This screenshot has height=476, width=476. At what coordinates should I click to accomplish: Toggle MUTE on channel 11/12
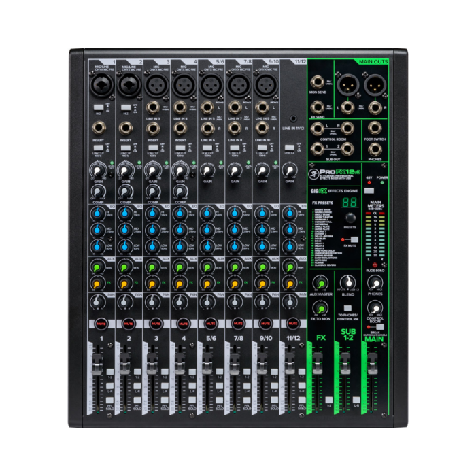293,324
